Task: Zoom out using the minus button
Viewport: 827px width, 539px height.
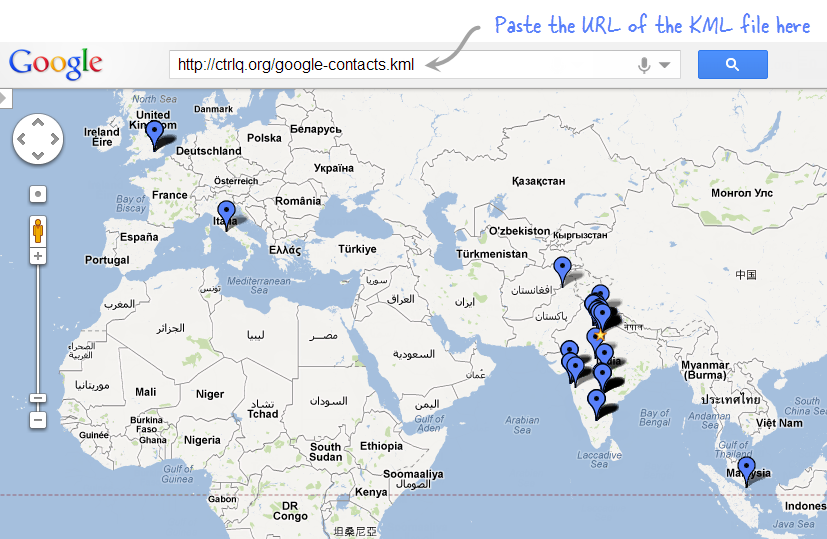Action: [37, 420]
